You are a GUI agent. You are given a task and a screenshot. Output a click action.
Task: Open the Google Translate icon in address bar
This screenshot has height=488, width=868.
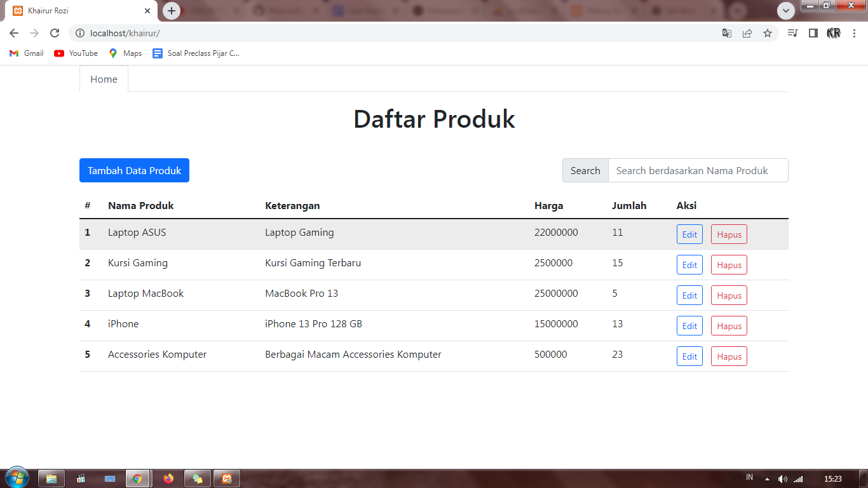(726, 33)
